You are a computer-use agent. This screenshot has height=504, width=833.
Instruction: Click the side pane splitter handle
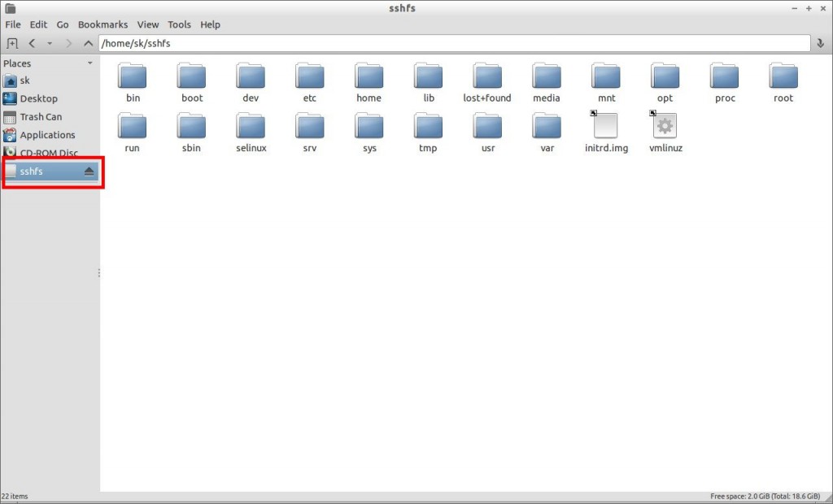point(99,273)
